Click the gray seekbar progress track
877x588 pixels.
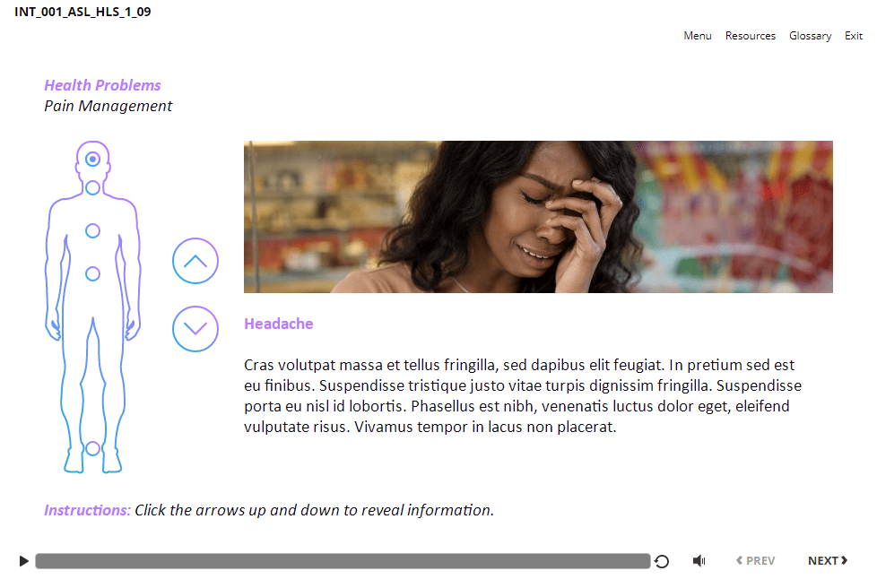click(x=343, y=561)
